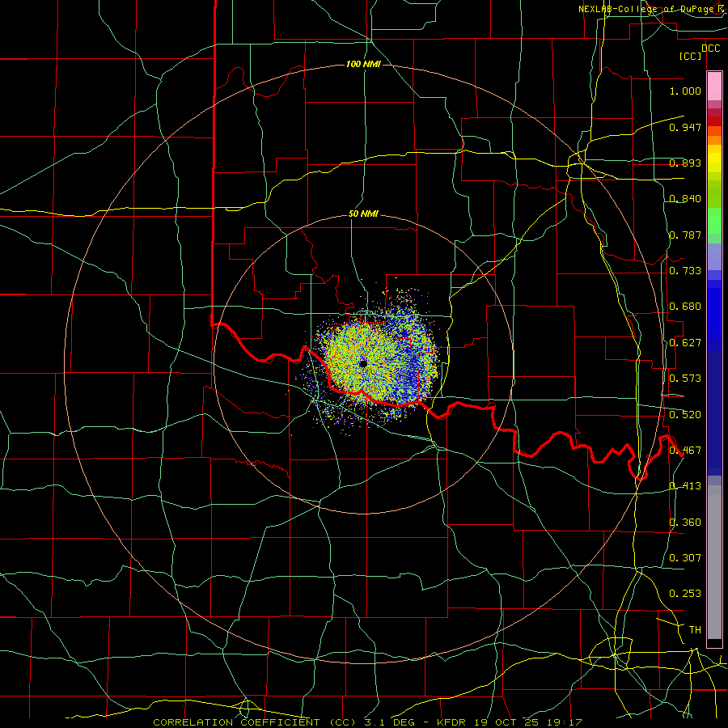Click the "50 NMI" range ring label
The height and width of the screenshot is (728, 728).
[x=363, y=214]
